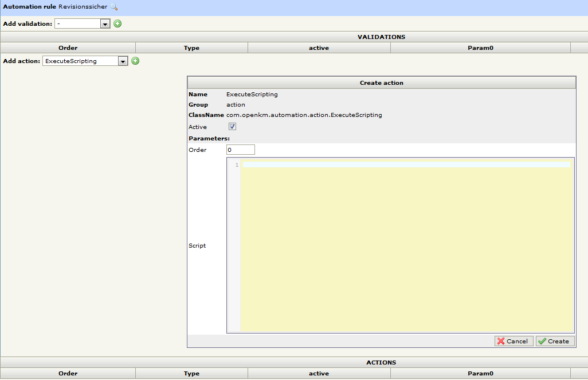Click the green plus next to Add validation
The image size is (588, 380).
(117, 23)
